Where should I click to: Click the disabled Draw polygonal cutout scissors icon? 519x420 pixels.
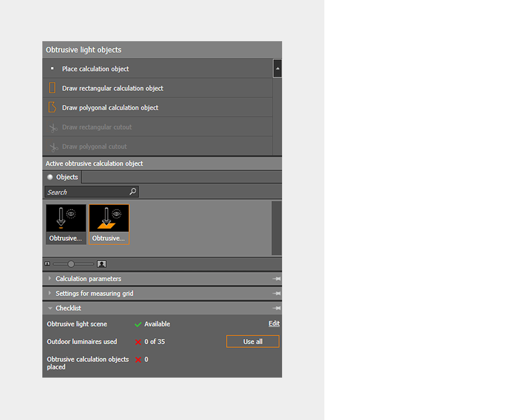tap(53, 146)
